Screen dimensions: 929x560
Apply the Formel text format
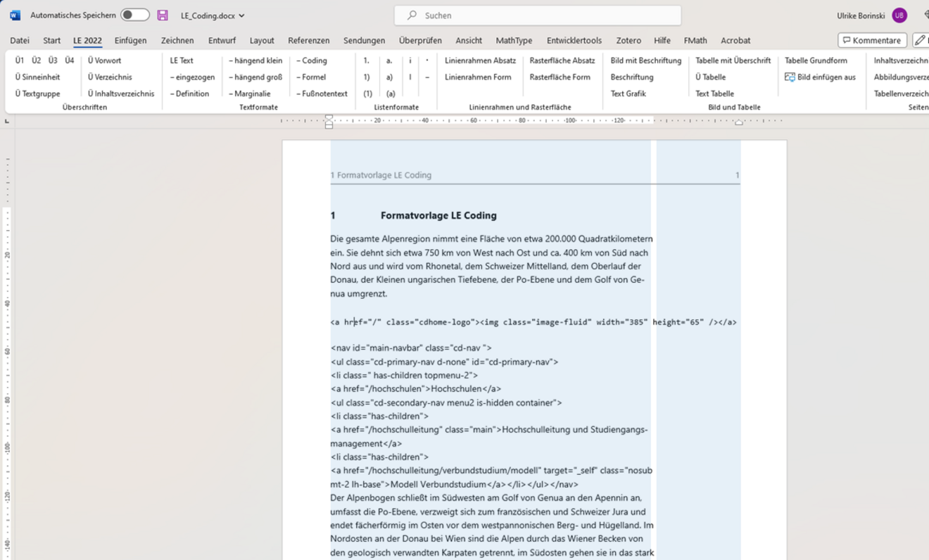(311, 77)
